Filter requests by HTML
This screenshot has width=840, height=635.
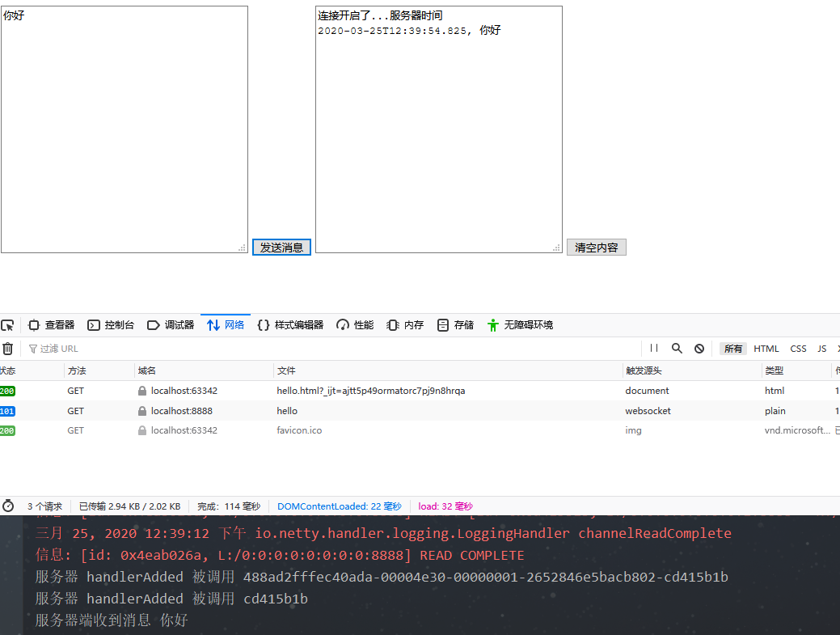click(766, 349)
